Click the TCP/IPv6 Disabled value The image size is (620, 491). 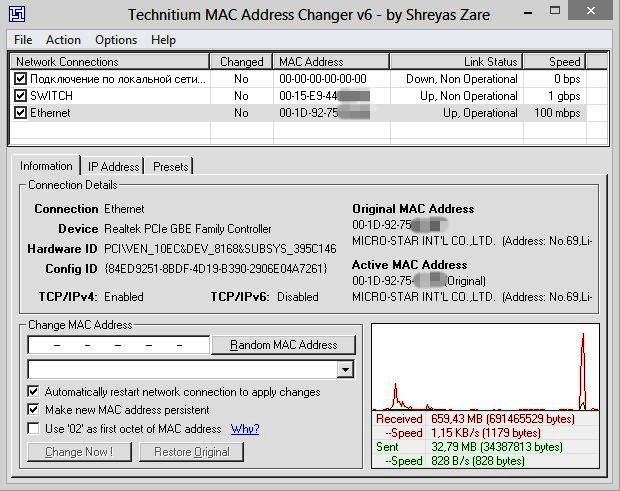pos(298,296)
